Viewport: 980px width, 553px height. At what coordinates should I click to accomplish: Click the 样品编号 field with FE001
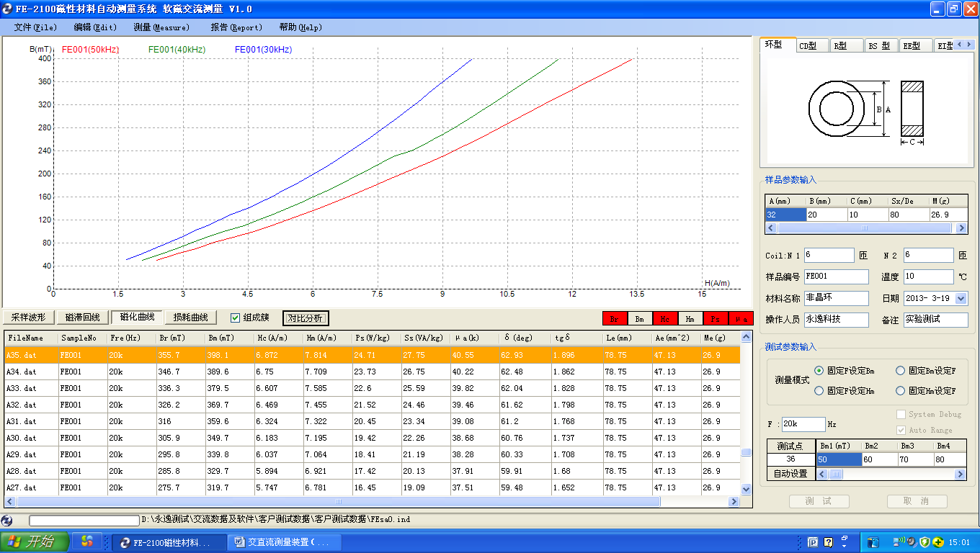[837, 276]
